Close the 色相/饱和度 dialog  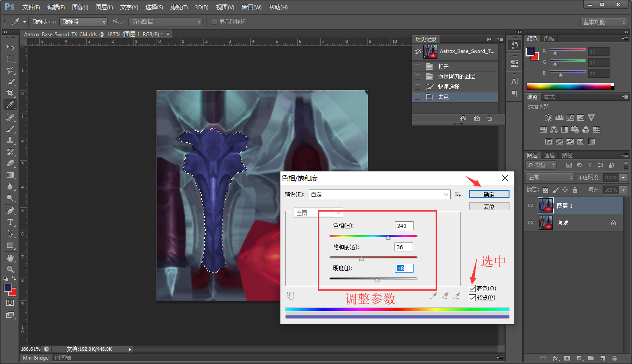pyautogui.click(x=505, y=178)
